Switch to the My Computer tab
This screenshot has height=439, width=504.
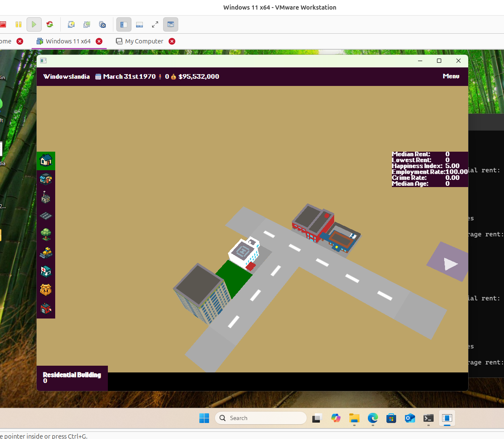144,41
